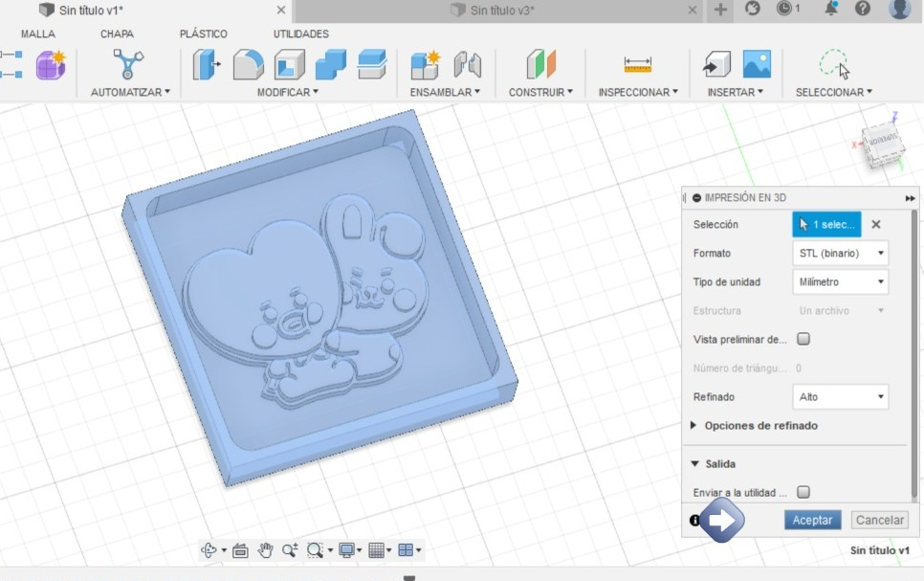The width and height of the screenshot is (924, 581).
Task: Click the 1 selec... selection button
Action: pyautogui.click(x=826, y=224)
